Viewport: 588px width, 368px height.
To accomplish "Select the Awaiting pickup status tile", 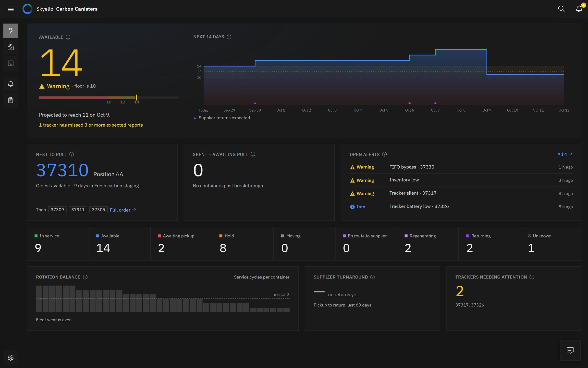I will pyautogui.click(x=181, y=243).
